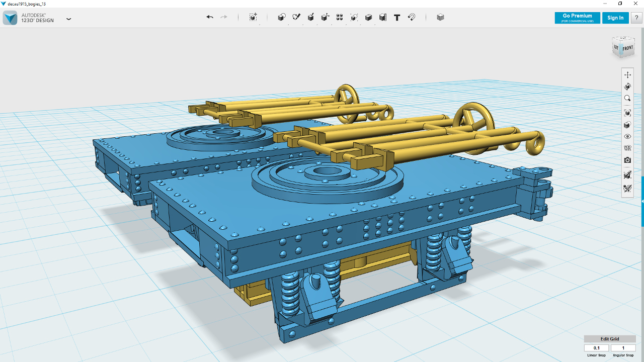The width and height of the screenshot is (644, 362).
Task: Open the Grouping tool menu
Action: pos(354,17)
